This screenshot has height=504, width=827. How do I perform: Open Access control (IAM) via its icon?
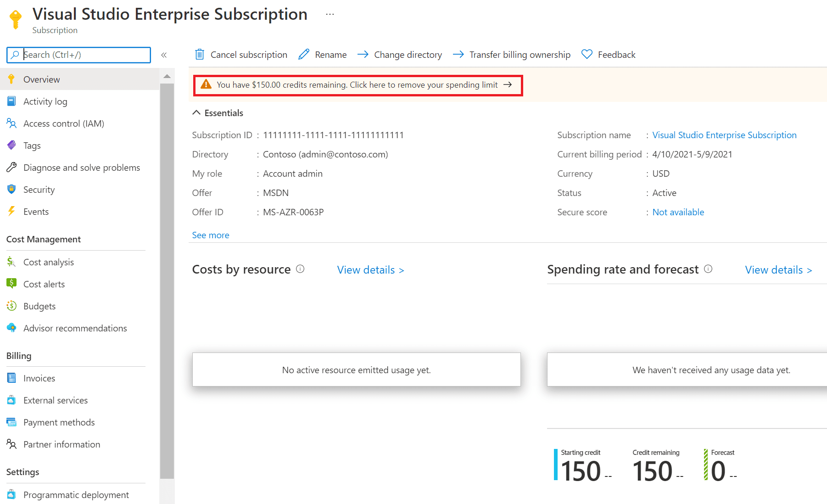pyautogui.click(x=11, y=123)
